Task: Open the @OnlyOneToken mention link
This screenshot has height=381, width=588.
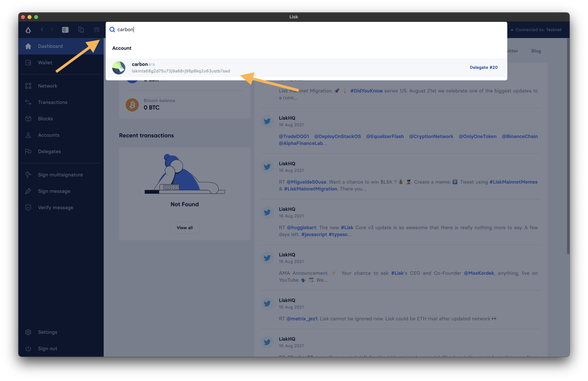Action: [x=477, y=136]
